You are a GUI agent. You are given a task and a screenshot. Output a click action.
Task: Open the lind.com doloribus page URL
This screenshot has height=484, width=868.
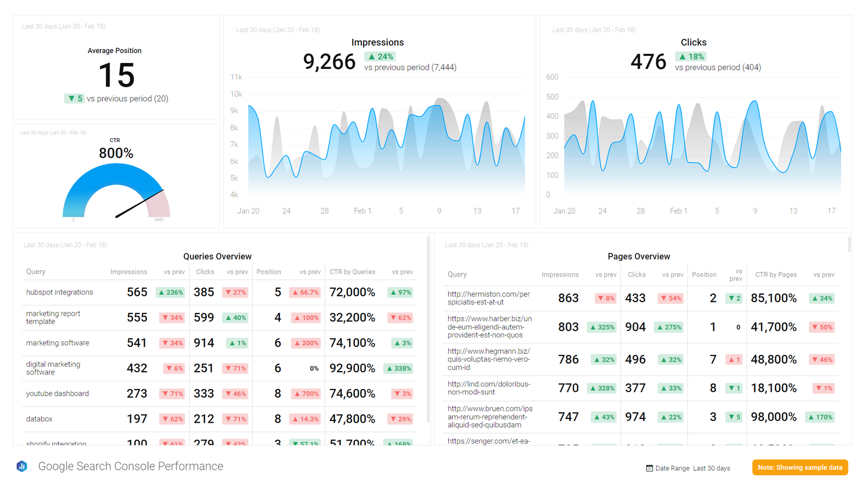(488, 388)
